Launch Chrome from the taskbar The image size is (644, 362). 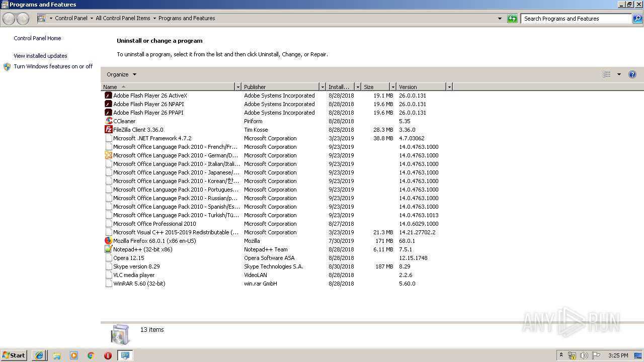click(91, 355)
